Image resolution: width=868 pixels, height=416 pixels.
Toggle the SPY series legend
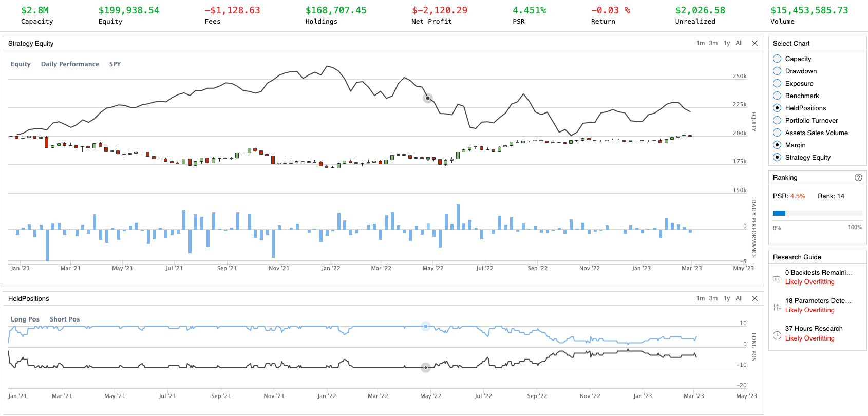click(x=115, y=64)
